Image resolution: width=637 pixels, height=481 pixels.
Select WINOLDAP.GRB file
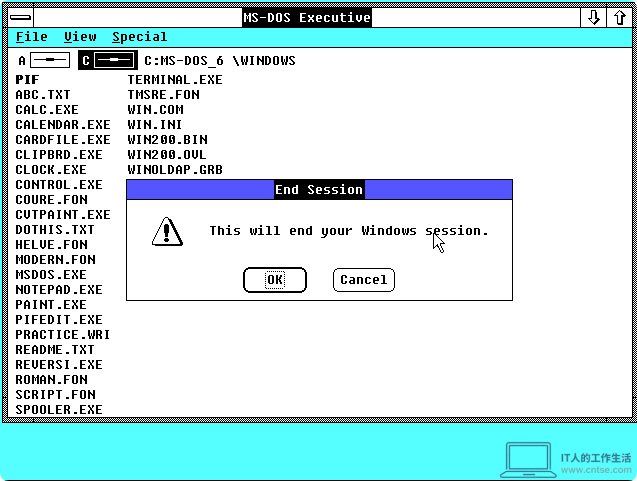click(175, 170)
